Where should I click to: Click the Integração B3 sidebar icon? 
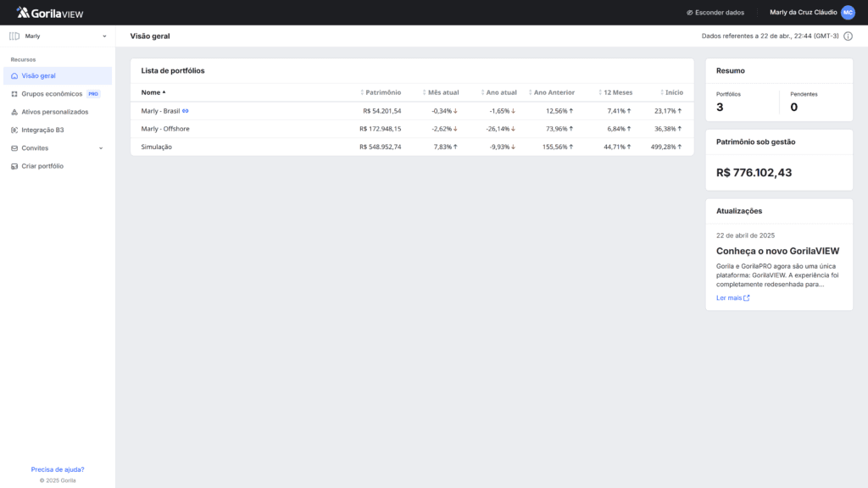(x=14, y=130)
